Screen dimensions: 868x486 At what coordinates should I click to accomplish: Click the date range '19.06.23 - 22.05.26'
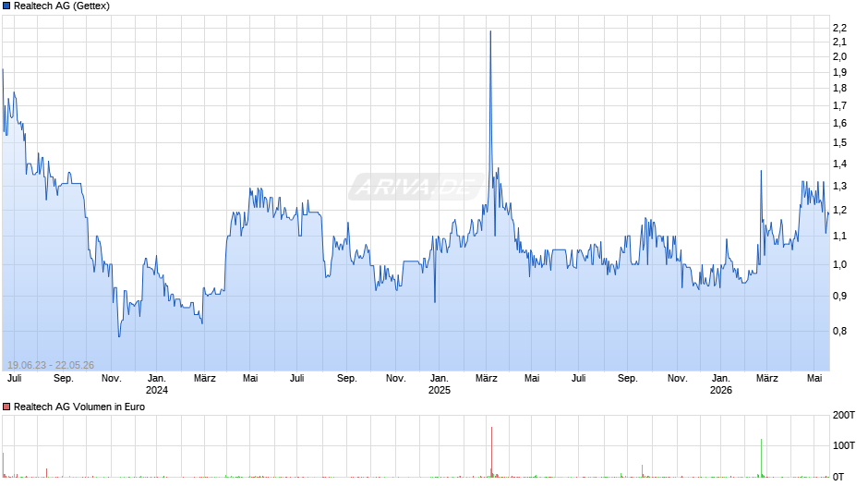pyautogui.click(x=51, y=365)
